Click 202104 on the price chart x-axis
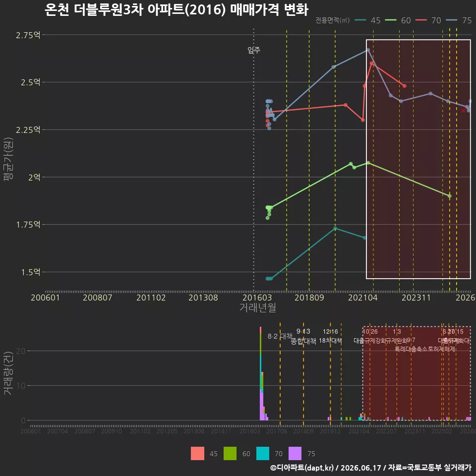The height and width of the screenshot is (476, 476). (363, 297)
